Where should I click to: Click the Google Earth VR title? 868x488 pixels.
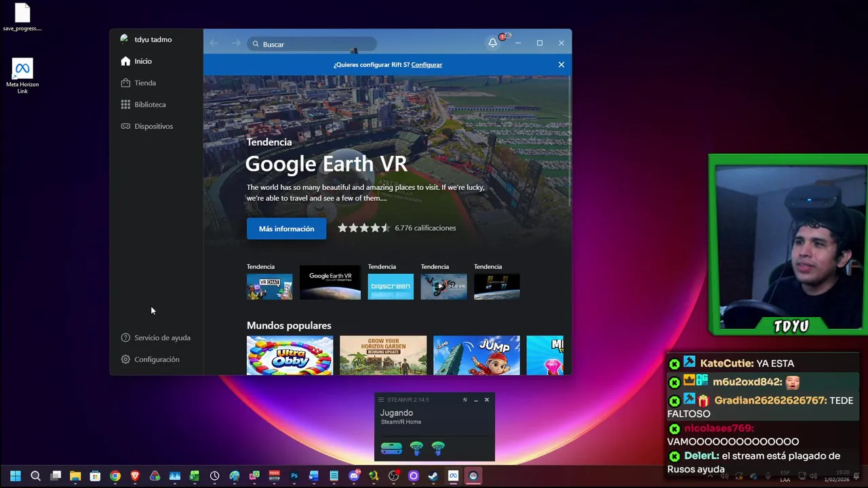pyautogui.click(x=326, y=163)
